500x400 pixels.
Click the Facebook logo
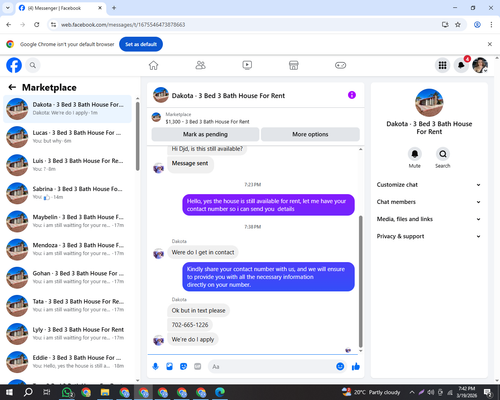[14, 65]
